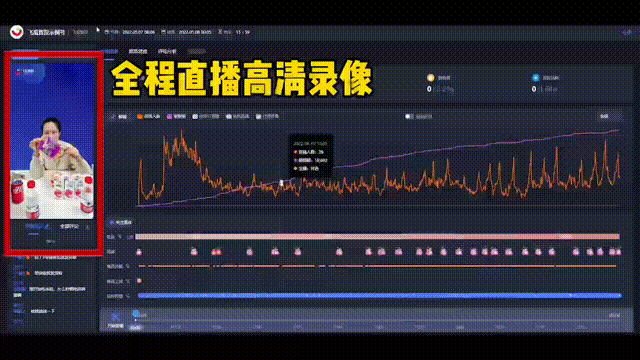The image size is (640, 360).
Task: Click the yellow coin metric icon
Action: pyautogui.click(x=431, y=78)
